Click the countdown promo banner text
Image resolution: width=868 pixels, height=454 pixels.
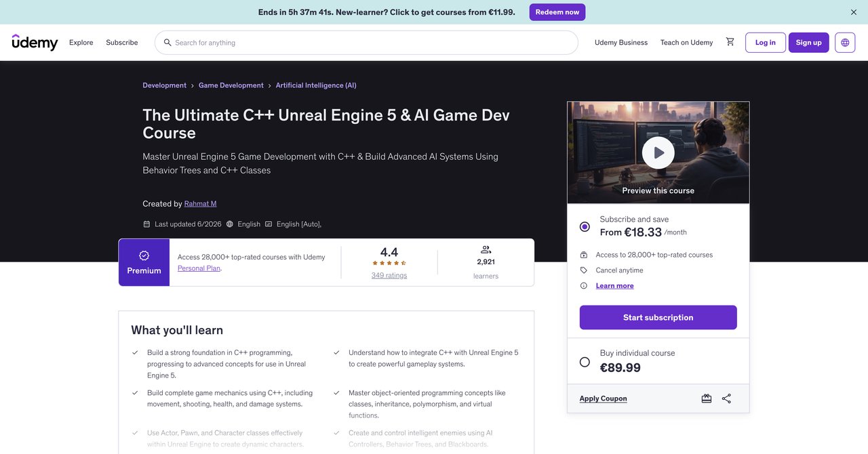pyautogui.click(x=387, y=12)
